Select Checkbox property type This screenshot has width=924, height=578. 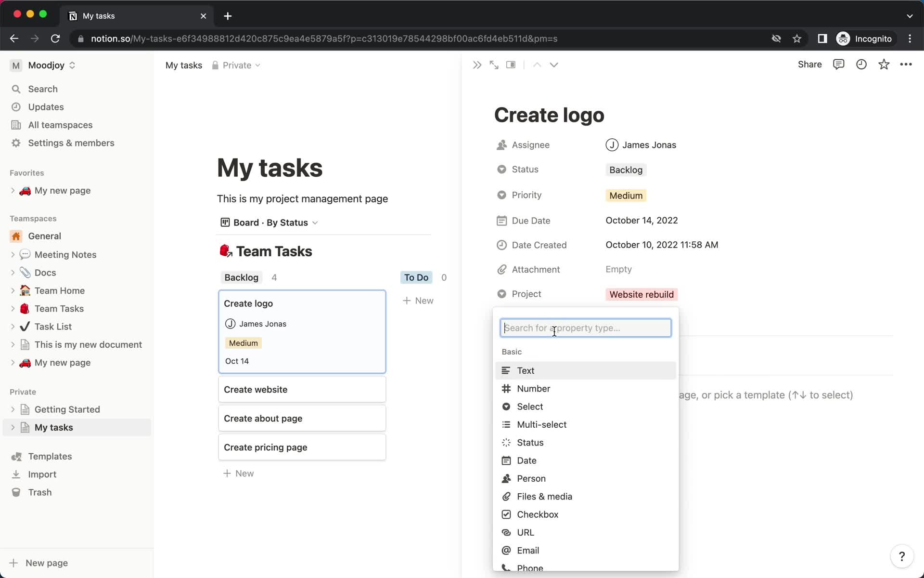[538, 514]
